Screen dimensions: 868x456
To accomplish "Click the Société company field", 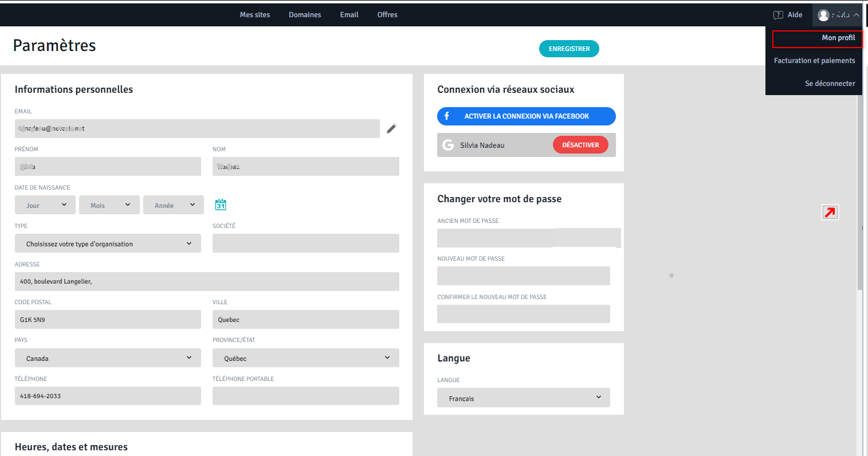I will (306, 243).
